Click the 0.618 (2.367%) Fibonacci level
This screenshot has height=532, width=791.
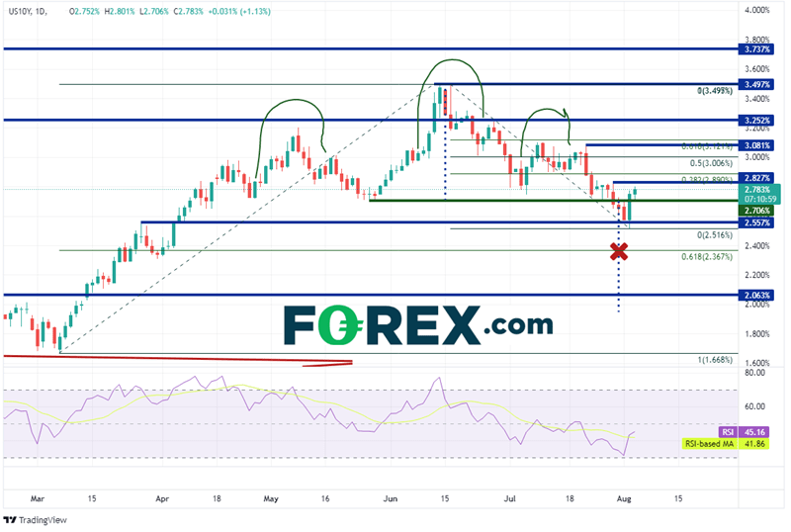[x=706, y=256]
